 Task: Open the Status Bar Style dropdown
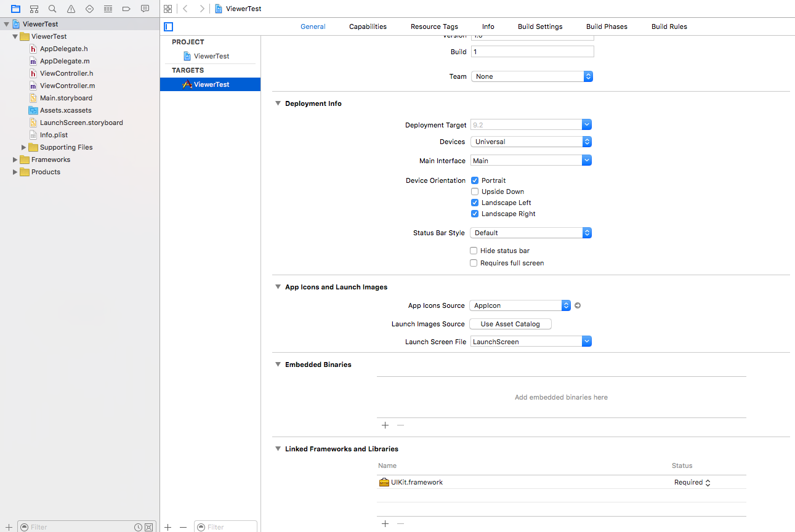pyautogui.click(x=531, y=233)
